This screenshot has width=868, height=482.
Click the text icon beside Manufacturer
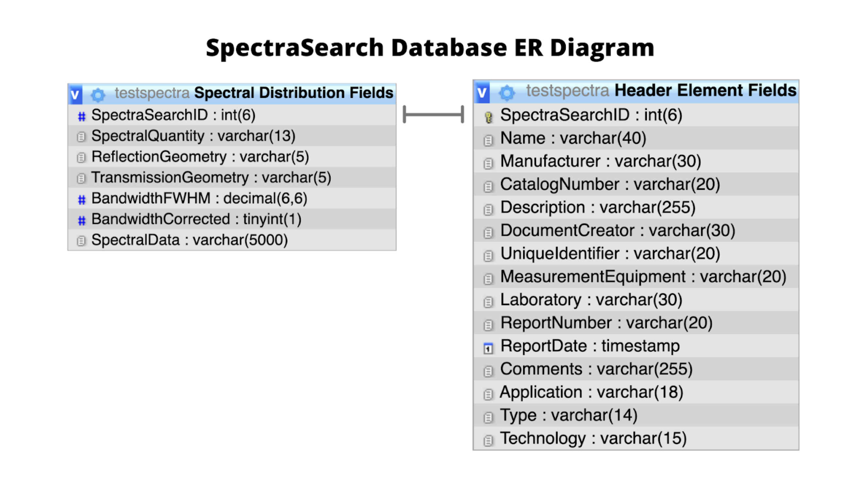point(488,163)
